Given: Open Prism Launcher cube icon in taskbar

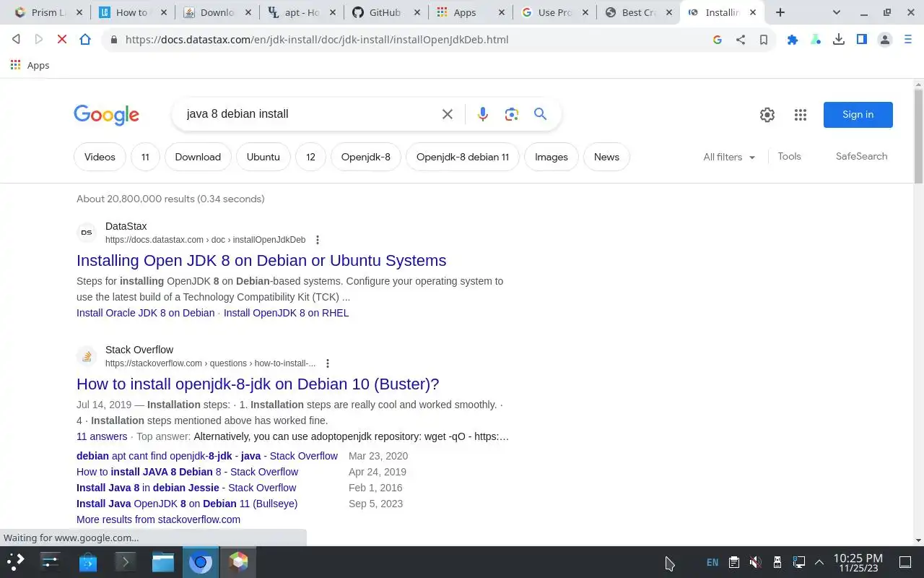Looking at the screenshot, I should tap(238, 561).
